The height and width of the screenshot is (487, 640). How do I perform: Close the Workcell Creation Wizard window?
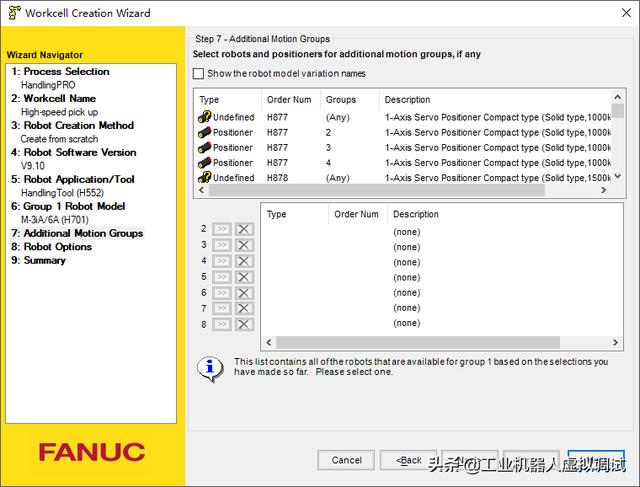pos(627,13)
